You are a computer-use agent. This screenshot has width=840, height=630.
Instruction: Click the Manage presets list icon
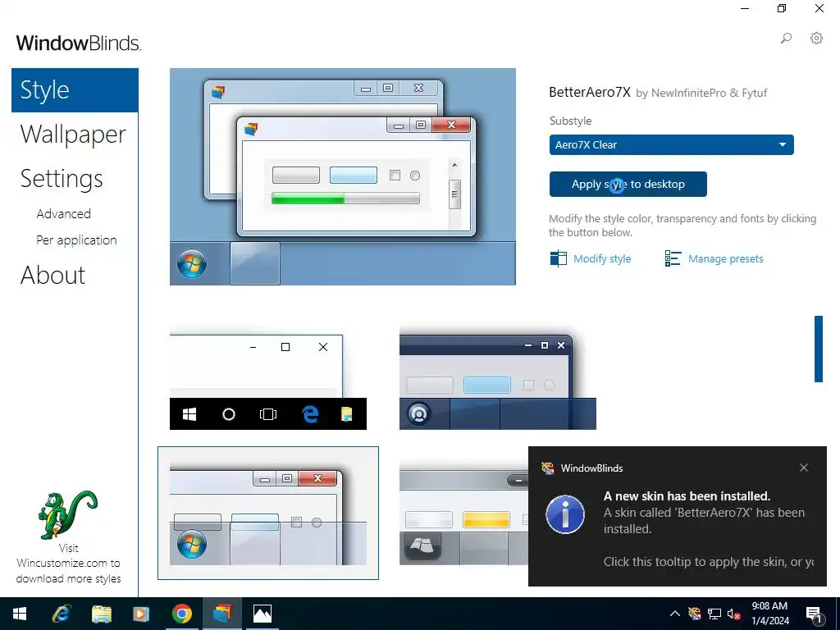coord(673,258)
